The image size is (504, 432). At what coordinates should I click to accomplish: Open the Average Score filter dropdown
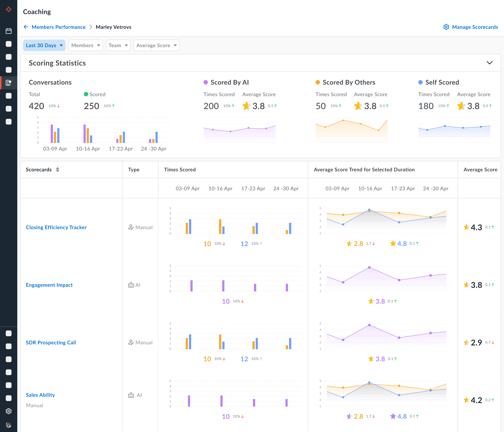point(156,45)
